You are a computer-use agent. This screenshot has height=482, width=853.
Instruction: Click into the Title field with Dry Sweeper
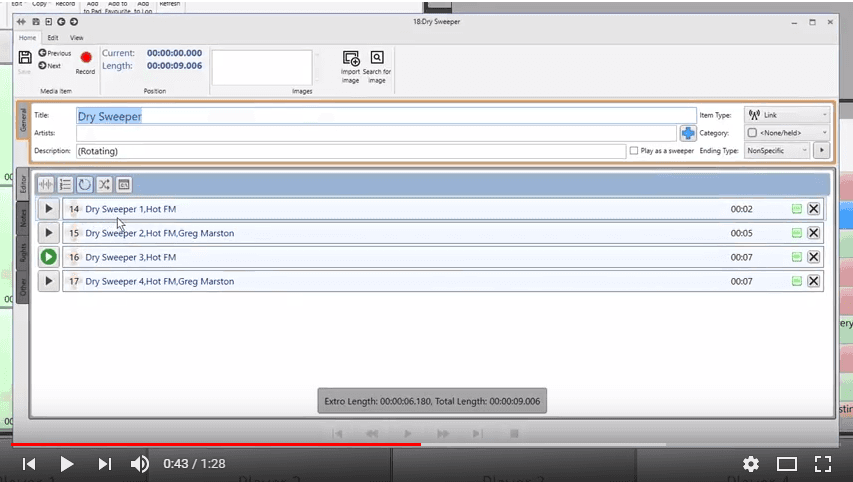(386, 116)
